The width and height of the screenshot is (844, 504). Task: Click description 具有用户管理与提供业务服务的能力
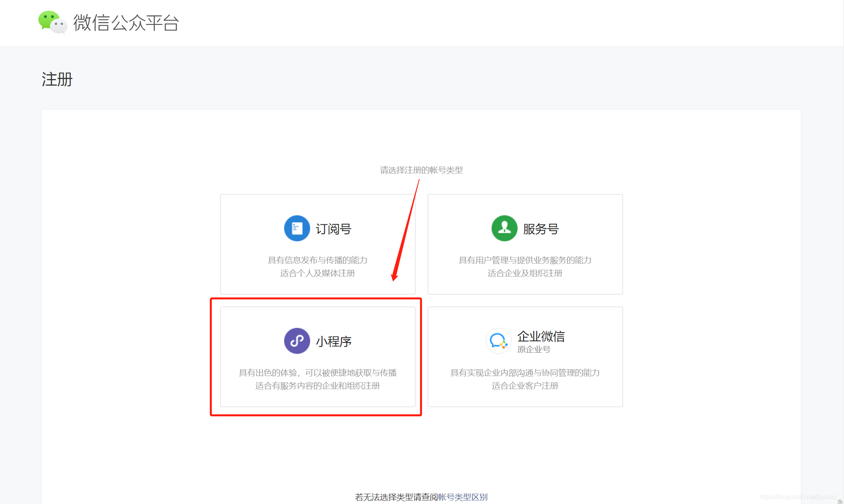click(x=525, y=260)
